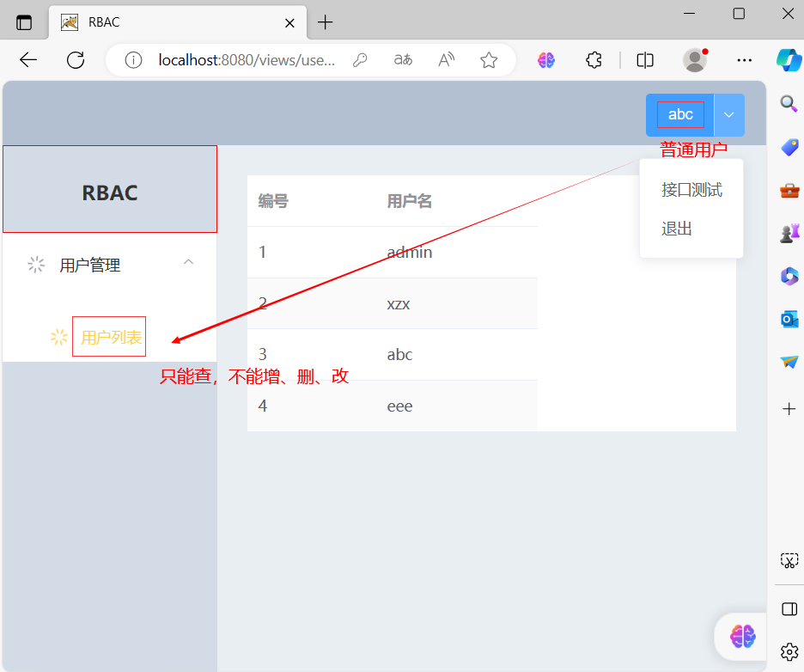Open the Search icon in the sidebar

pos(789,103)
